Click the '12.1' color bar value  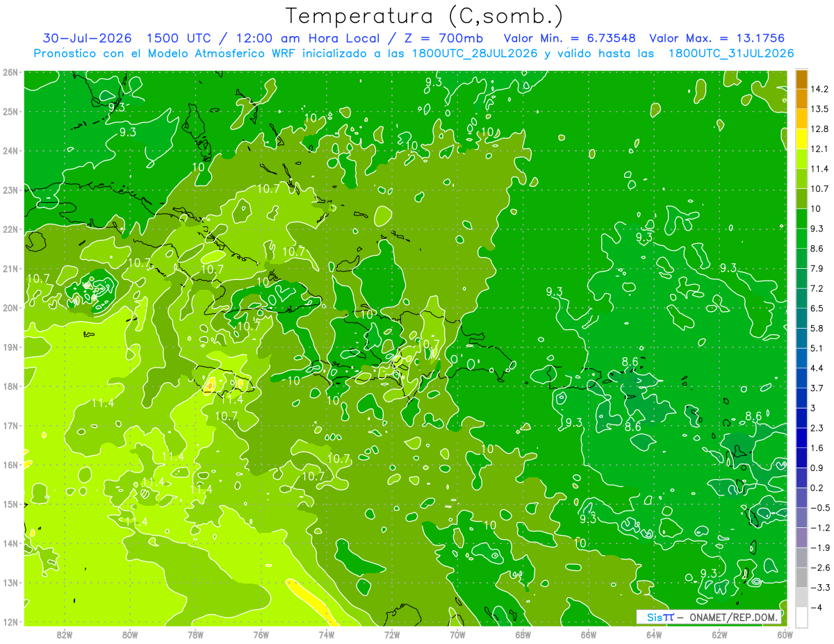(820, 149)
